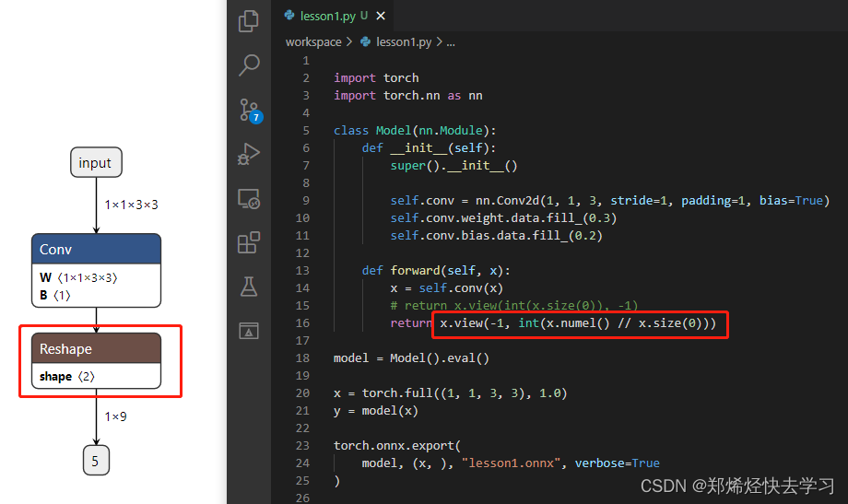Open Source Control view with 7 changes
The width and height of the screenshot is (848, 504).
pyautogui.click(x=250, y=111)
